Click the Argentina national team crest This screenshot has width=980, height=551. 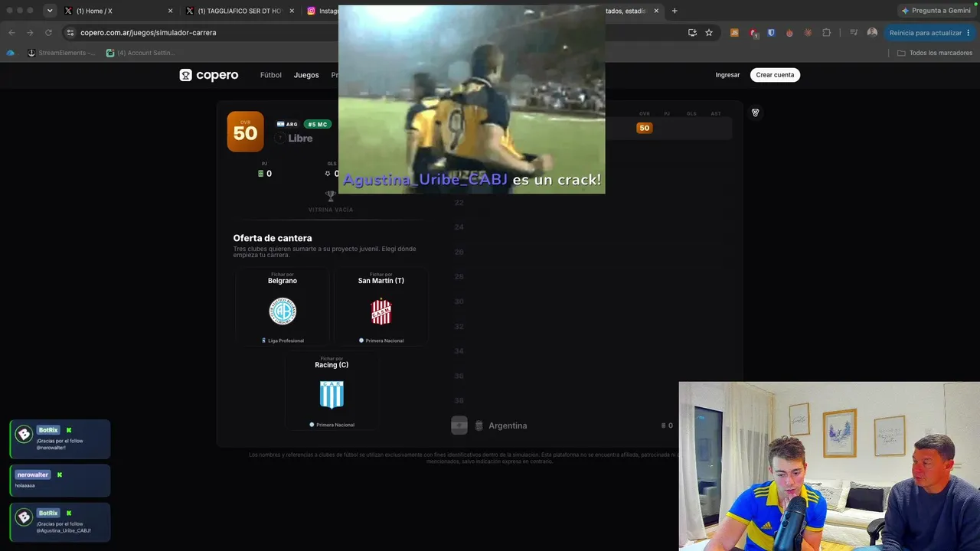tap(479, 425)
